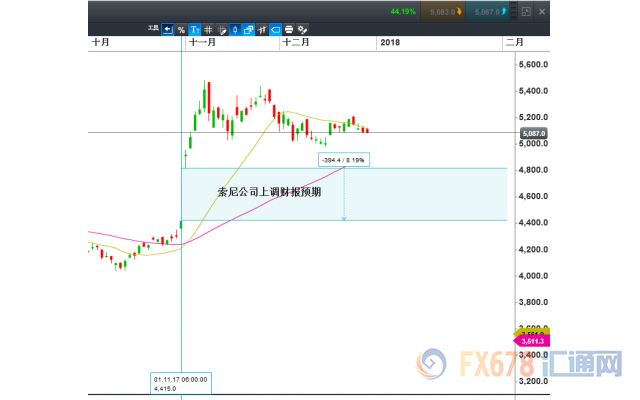Switch chart type with the candlestick icon
The width and height of the screenshot is (640, 400).
click(x=235, y=29)
